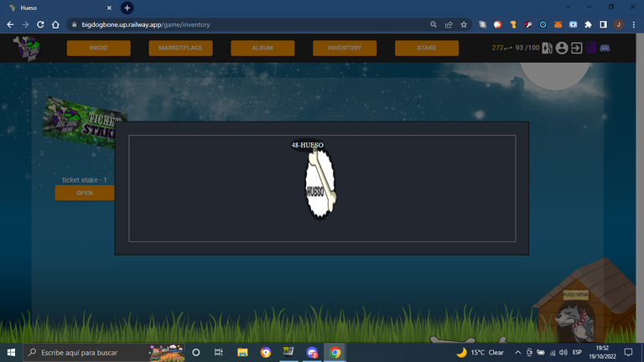Screen dimensions: 644x362
Task: Open the orange key extension
Action: [513, 24]
